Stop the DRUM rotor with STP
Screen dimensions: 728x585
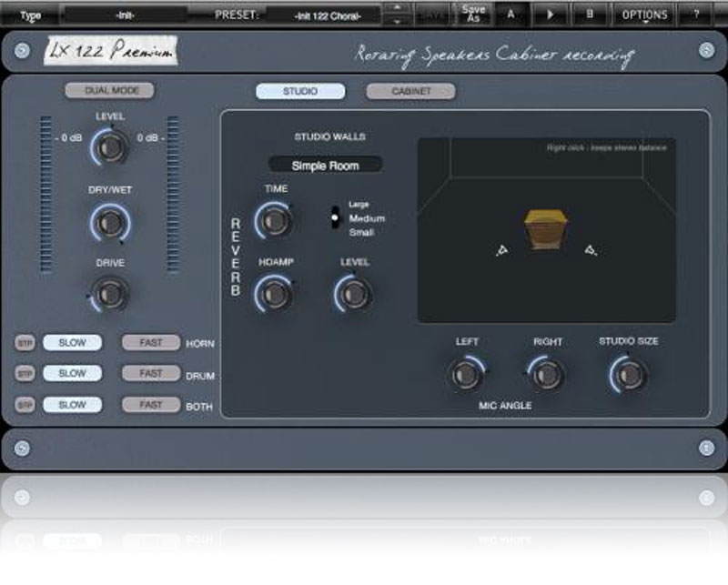25,374
